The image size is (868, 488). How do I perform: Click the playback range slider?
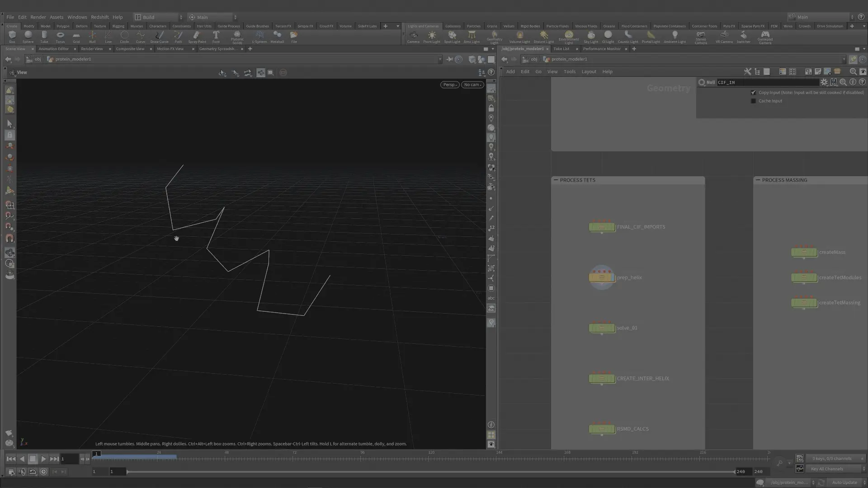pyautogui.click(x=430, y=472)
